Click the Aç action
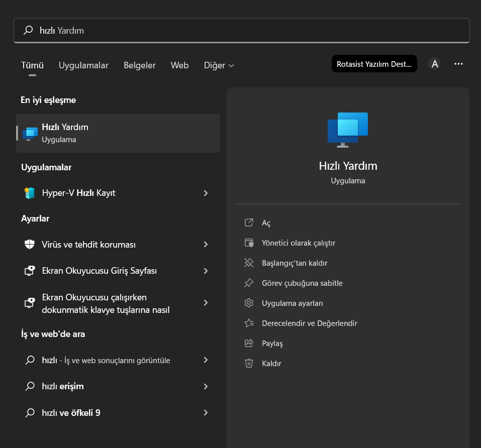The image size is (481, 448). pyautogui.click(x=348, y=223)
